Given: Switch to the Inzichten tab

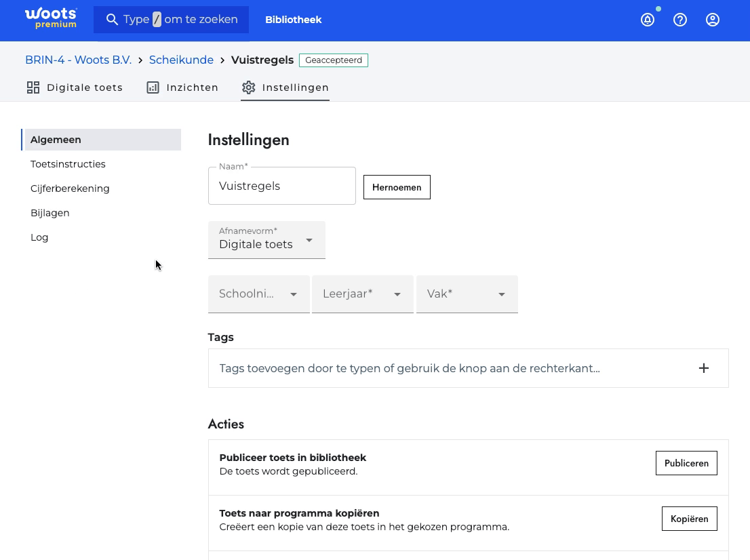Looking at the screenshot, I should click(182, 87).
